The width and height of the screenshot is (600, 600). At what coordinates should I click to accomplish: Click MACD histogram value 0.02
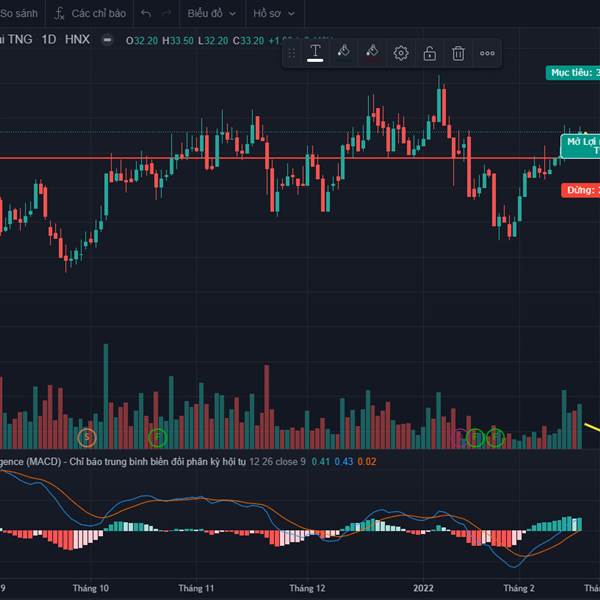pyautogui.click(x=367, y=461)
